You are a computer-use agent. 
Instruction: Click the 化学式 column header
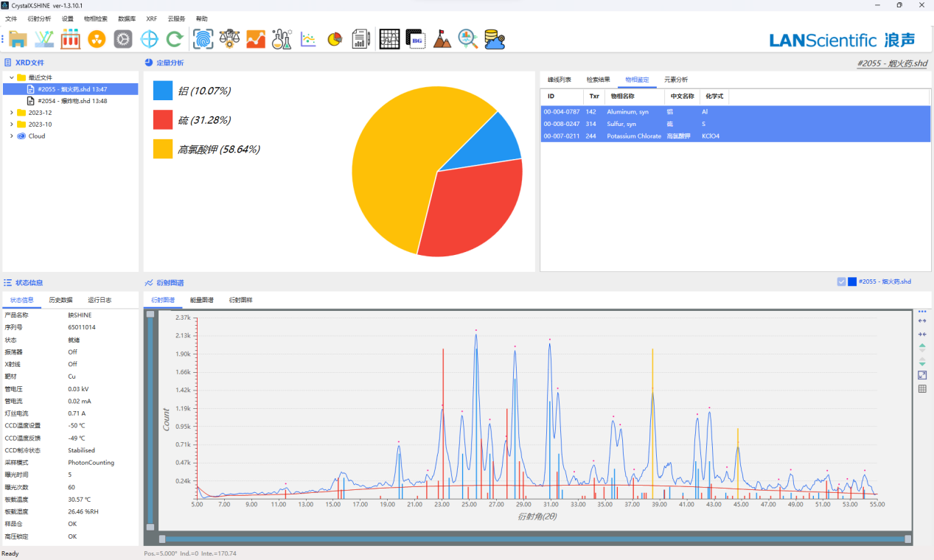coord(714,96)
